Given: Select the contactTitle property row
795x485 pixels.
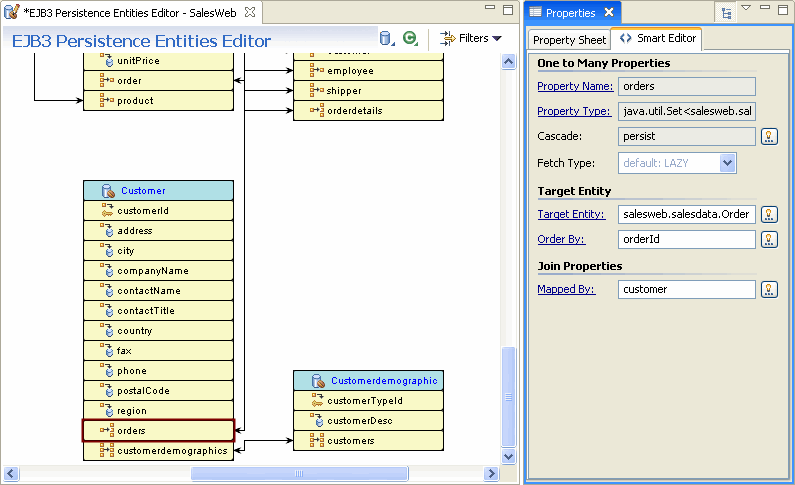Looking at the screenshot, I should click(x=158, y=311).
